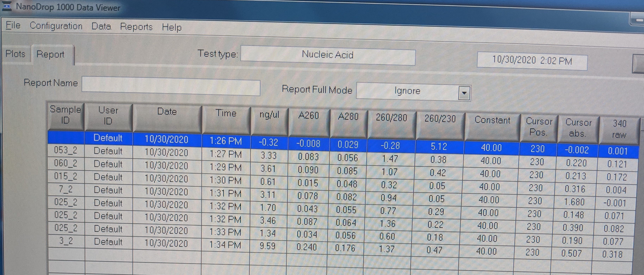Open the Configuration menu
This screenshot has height=275, width=644.
tap(56, 26)
